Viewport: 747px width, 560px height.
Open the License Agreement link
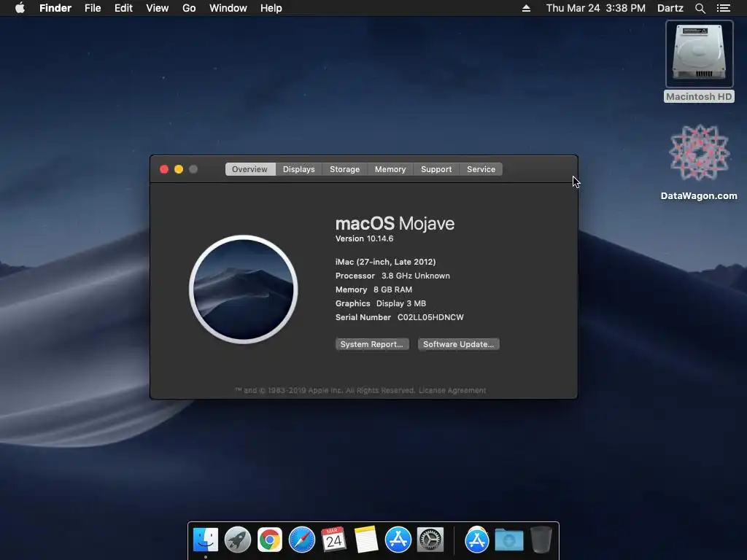click(452, 391)
